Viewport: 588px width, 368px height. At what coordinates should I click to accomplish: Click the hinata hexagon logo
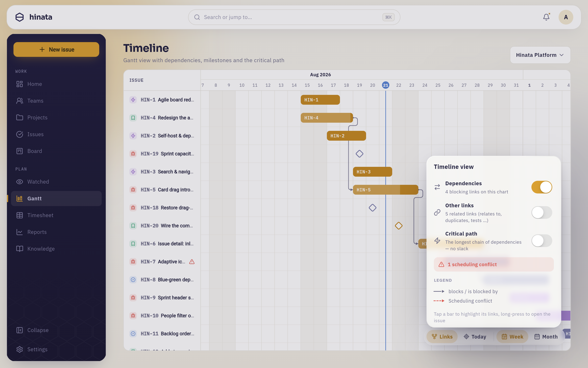19,17
